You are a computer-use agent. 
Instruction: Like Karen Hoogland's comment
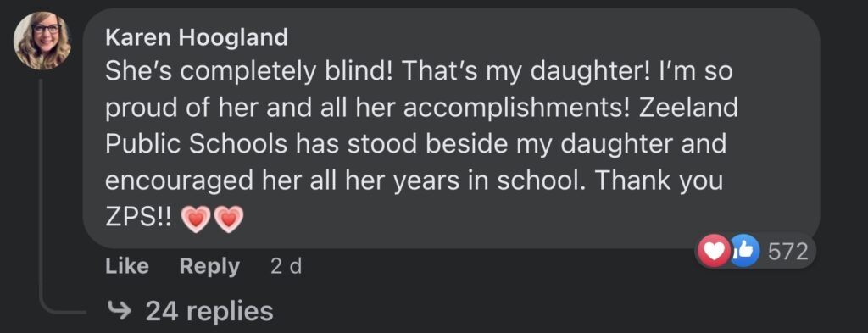(x=127, y=266)
